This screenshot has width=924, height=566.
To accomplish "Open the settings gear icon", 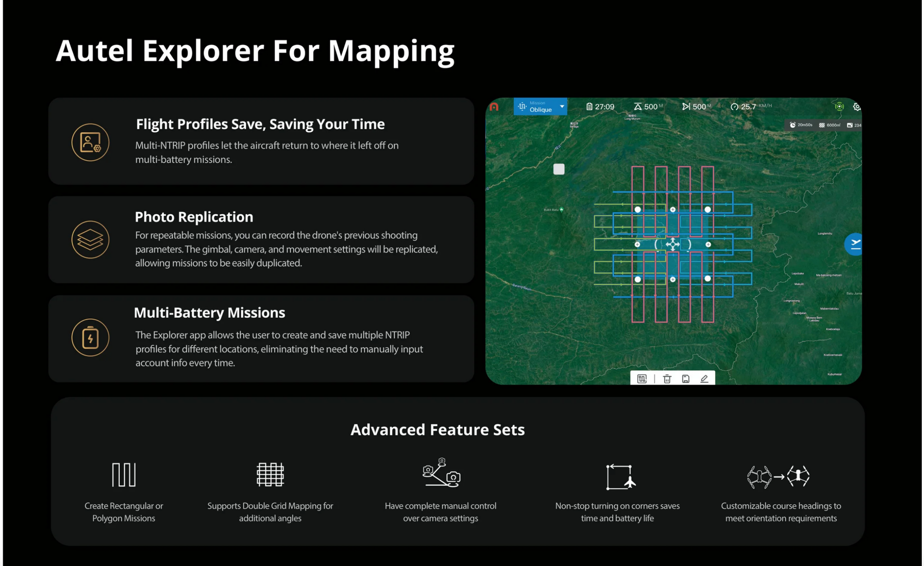I will [856, 107].
